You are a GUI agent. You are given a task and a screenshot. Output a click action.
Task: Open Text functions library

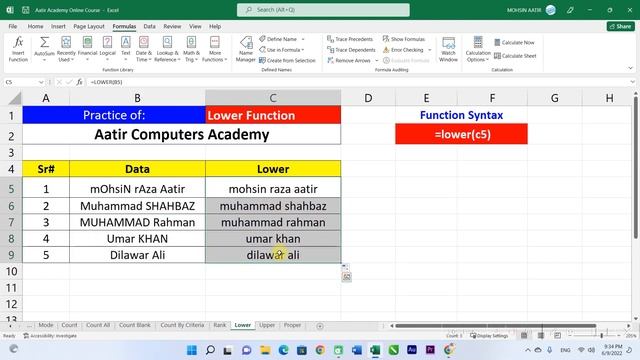[126, 49]
